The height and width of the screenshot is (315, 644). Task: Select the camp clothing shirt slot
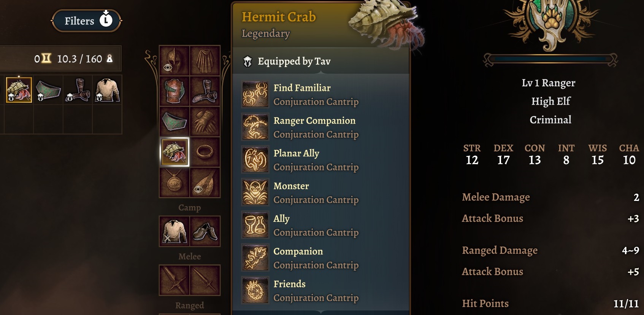pos(174,231)
